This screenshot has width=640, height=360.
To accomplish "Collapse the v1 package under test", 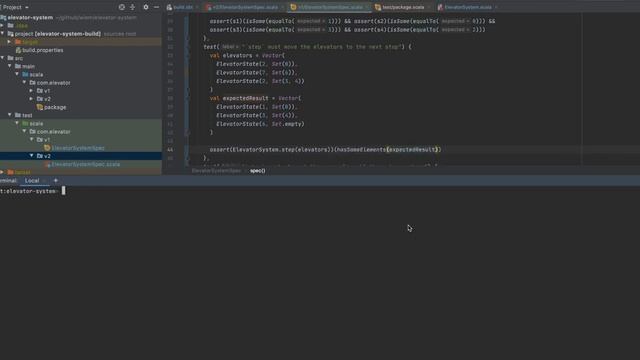I will (x=31, y=140).
